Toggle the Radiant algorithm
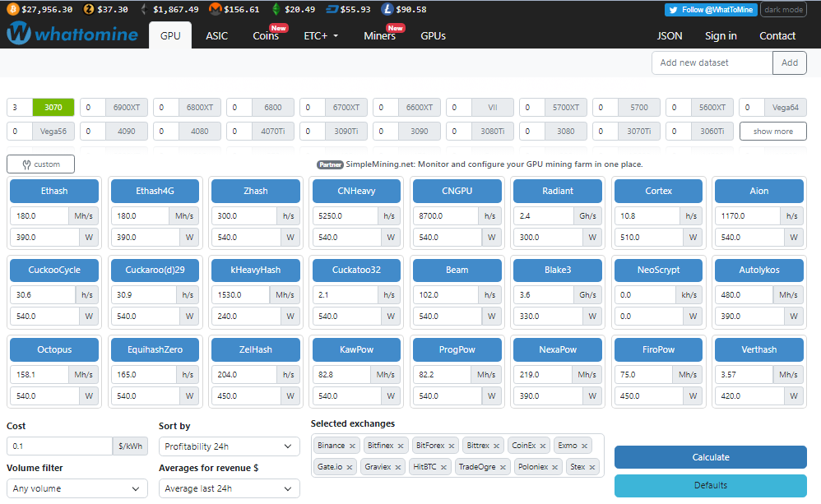The width and height of the screenshot is (821, 504). point(558,191)
